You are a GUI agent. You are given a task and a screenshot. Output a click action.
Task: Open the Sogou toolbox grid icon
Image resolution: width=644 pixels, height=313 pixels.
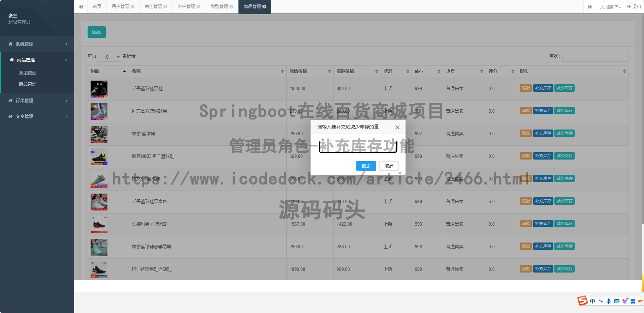point(633,301)
